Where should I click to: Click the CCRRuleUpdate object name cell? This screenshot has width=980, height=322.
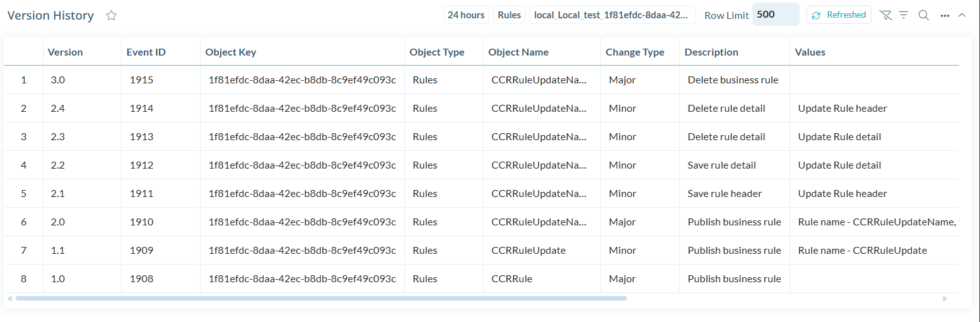click(x=528, y=251)
